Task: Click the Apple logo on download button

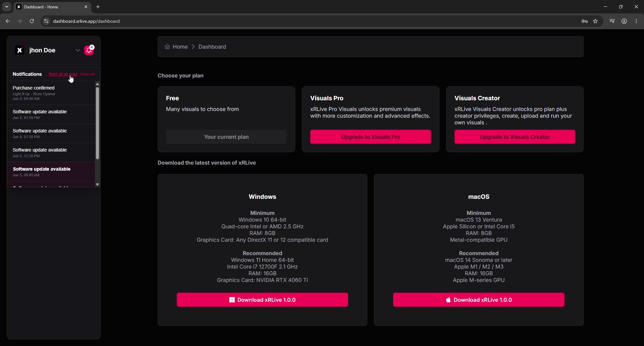Action: pos(448,300)
